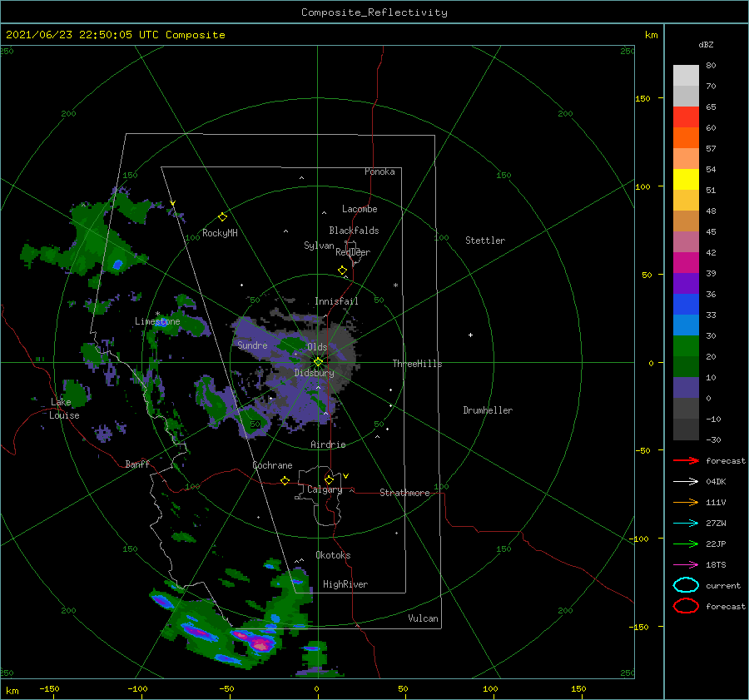Select the 54 dBZ yellow swatch

[x=686, y=179]
